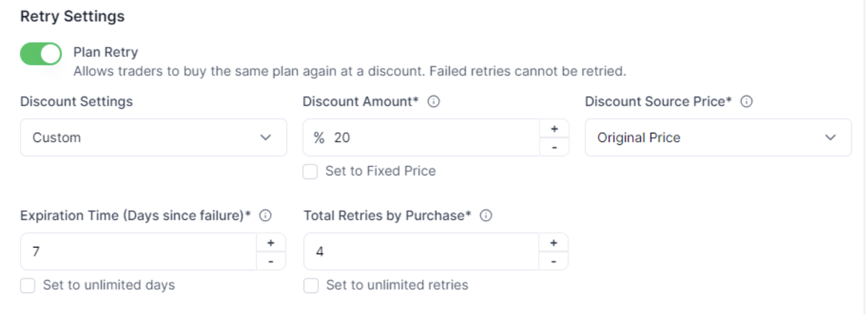The width and height of the screenshot is (868, 334).
Task: Tick Set to unlimited retries checkbox
Action: (311, 285)
